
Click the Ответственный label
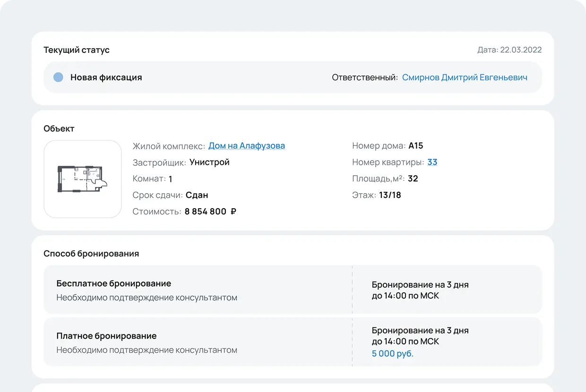(365, 77)
